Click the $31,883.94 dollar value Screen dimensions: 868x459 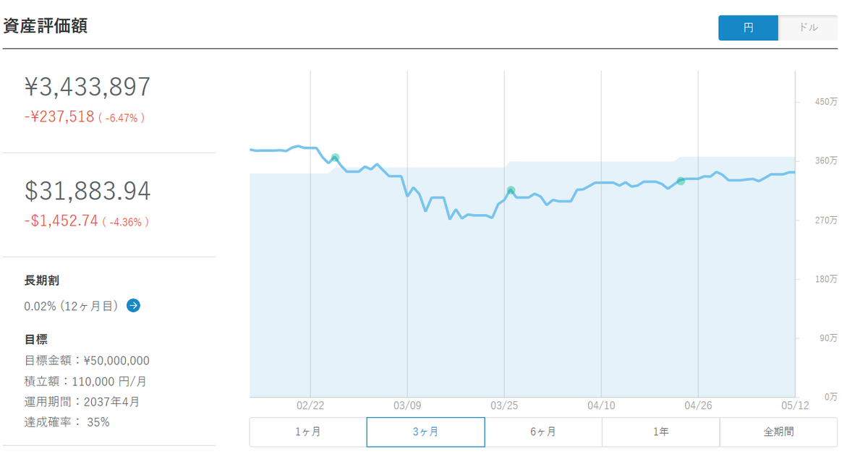point(88,191)
